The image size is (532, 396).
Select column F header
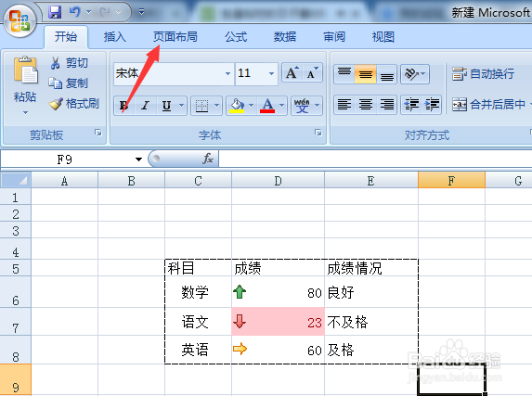451,180
